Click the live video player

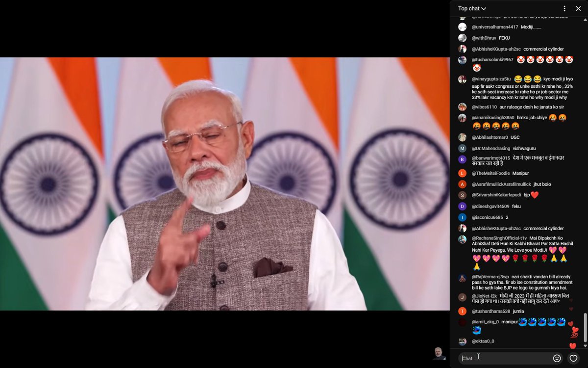(224, 184)
